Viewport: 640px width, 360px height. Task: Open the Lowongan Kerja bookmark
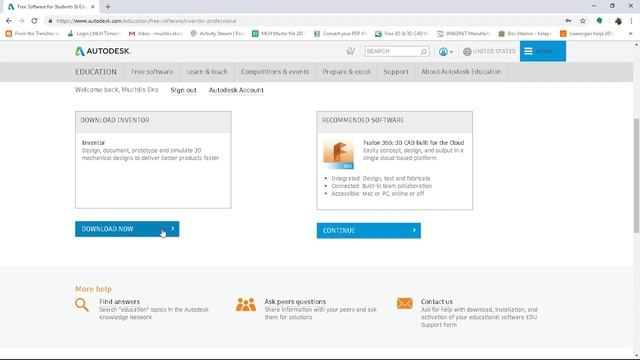tap(587, 33)
